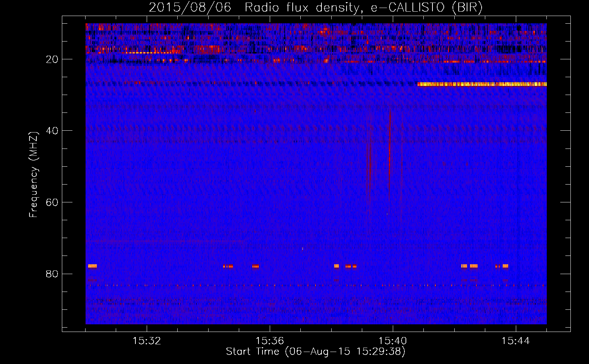This screenshot has width=589, height=364.
Task: Click the 'Start Time (06-Aug-15 15:29:38)' axis label
Action: point(316,352)
